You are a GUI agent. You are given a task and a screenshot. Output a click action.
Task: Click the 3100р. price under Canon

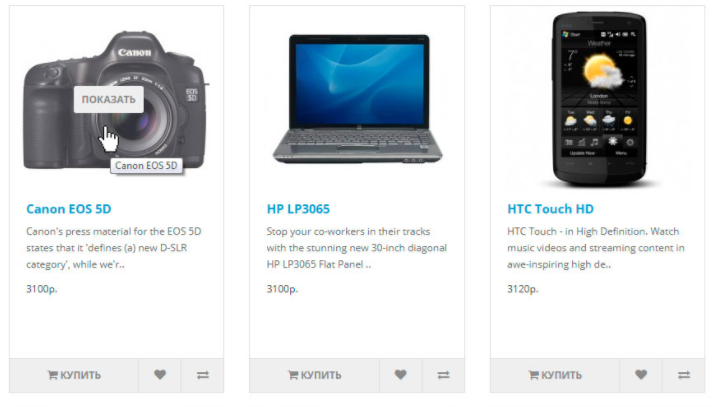(x=42, y=289)
